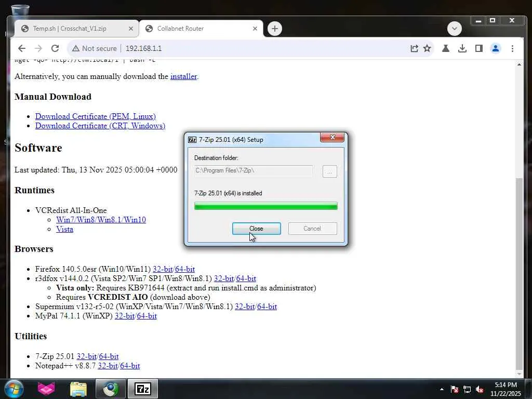Click the destination folder browse button
Image resolution: width=532 pixels, height=399 pixels.
[330, 171]
